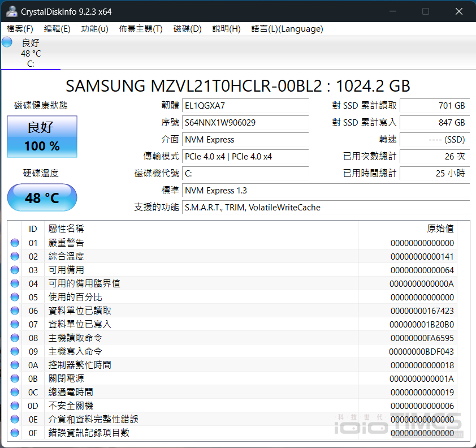Click status orb beside 錯誤資訊記錄項目數 attribute
The width and height of the screenshot is (476, 448).
[15, 433]
